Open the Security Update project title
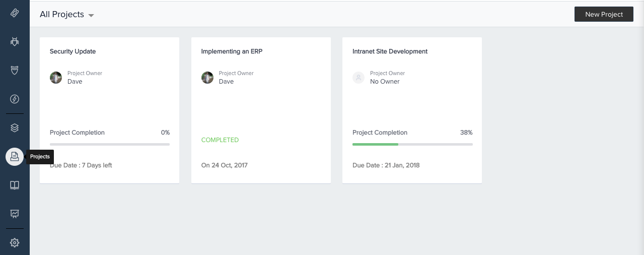 [x=73, y=51]
